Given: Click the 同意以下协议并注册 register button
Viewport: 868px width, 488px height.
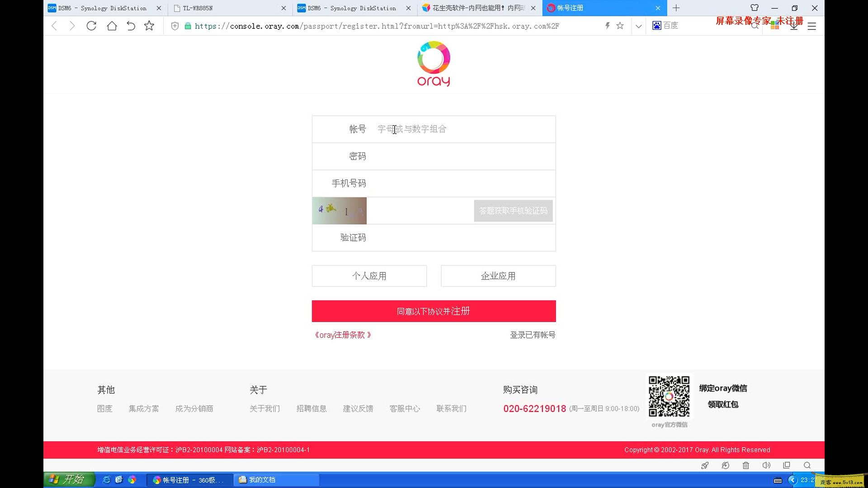Looking at the screenshot, I should point(433,311).
